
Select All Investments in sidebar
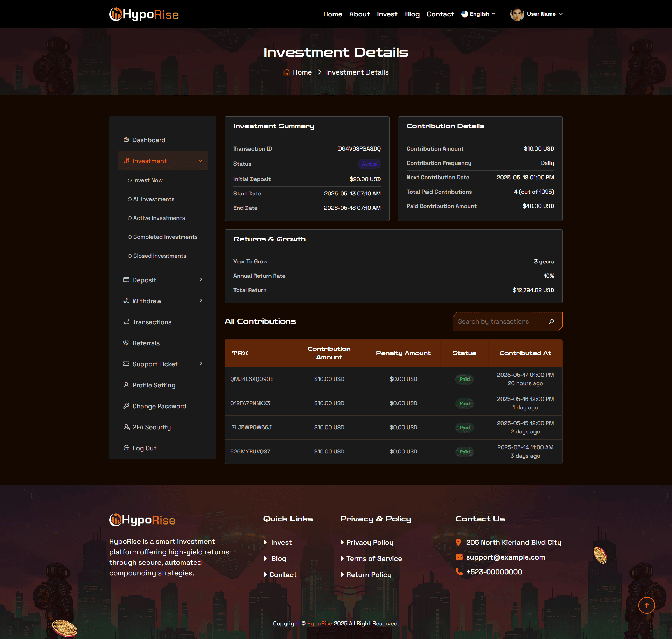click(x=151, y=199)
